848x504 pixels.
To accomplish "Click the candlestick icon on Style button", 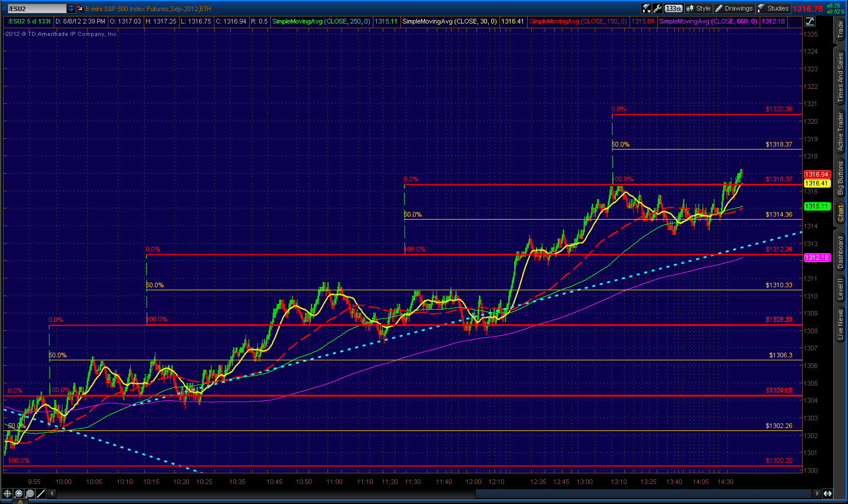I will 690,8.
